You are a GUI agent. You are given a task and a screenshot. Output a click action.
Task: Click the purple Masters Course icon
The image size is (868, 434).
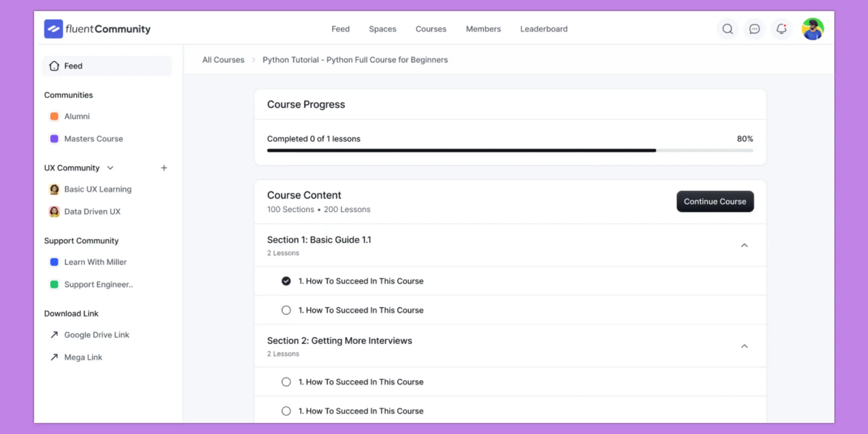54,139
